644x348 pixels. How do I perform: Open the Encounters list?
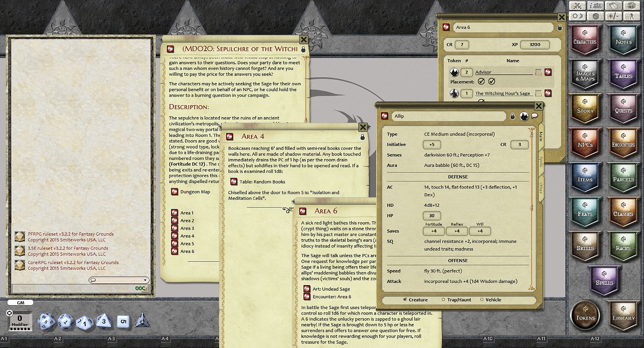click(x=623, y=143)
